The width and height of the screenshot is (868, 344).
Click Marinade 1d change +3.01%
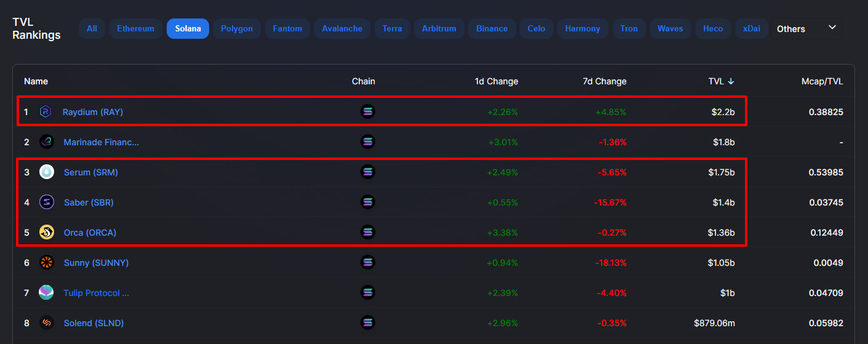click(503, 142)
